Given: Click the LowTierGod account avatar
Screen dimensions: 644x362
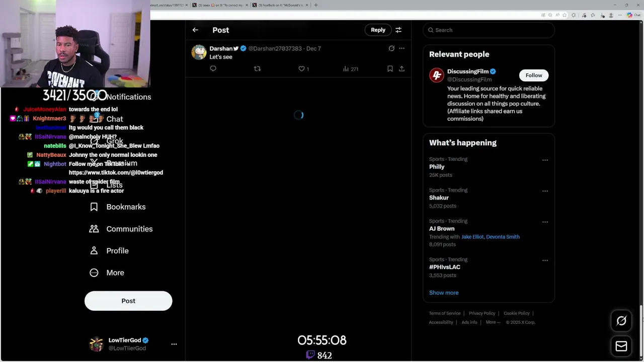Looking at the screenshot, I should tap(96, 344).
